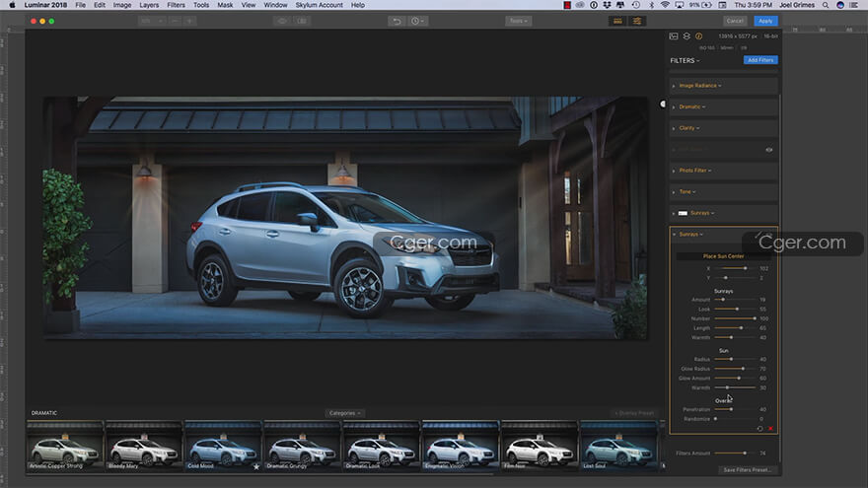The image size is (868, 488).
Task: Open the Image menu
Action: pyautogui.click(x=122, y=5)
